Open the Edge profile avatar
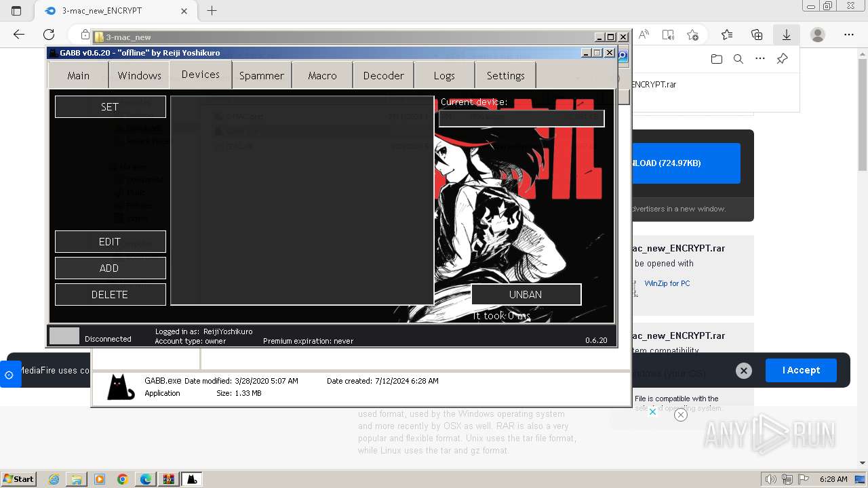868x488 pixels. pyautogui.click(x=818, y=35)
